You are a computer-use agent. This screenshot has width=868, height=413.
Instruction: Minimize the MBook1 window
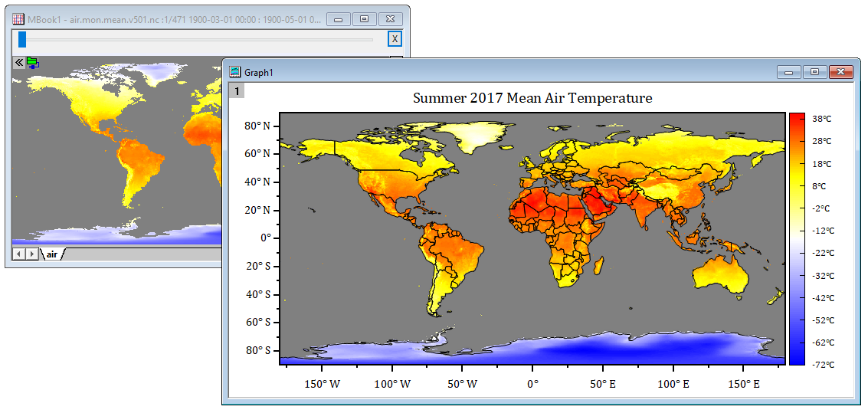pyautogui.click(x=338, y=18)
